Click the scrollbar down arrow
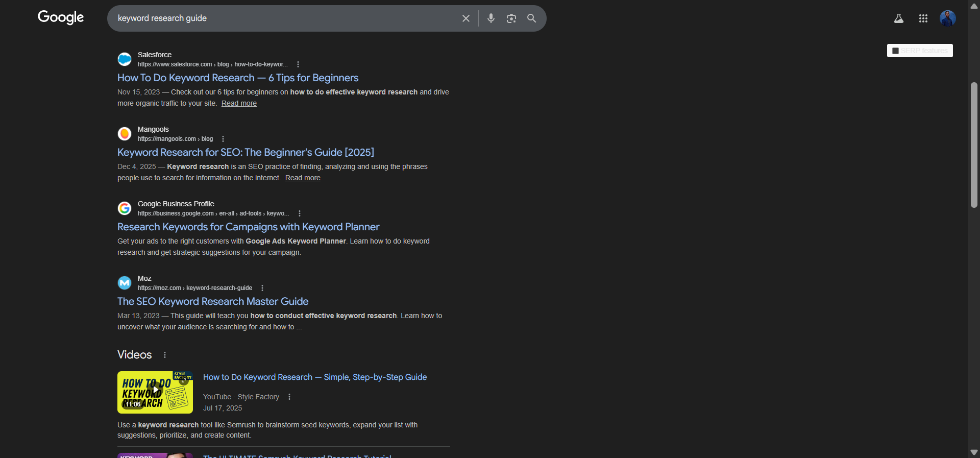The image size is (980, 458). 974,452
